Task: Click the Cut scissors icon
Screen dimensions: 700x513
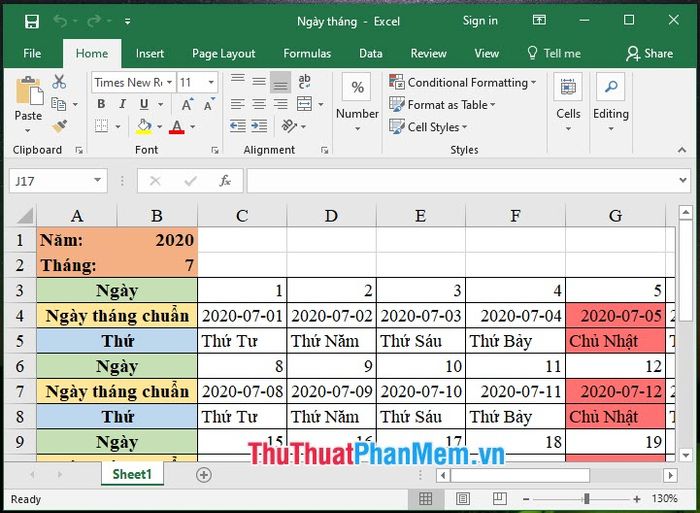Action: pyautogui.click(x=59, y=82)
